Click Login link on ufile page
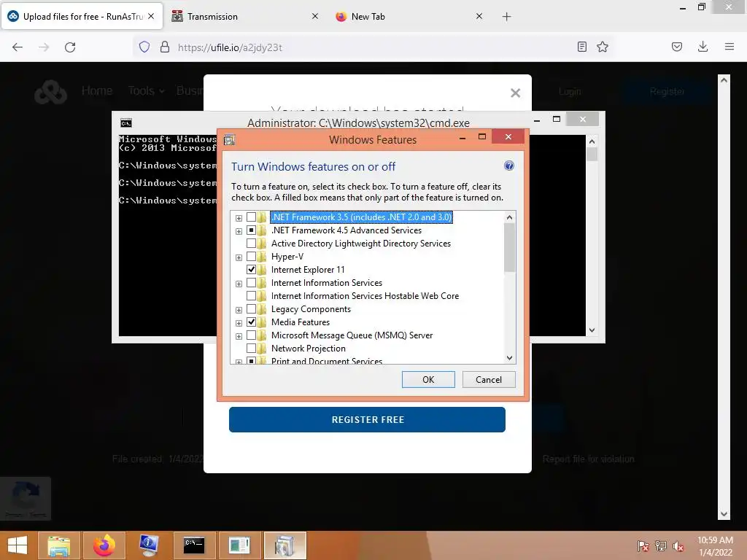The width and height of the screenshot is (747, 560). point(570,91)
